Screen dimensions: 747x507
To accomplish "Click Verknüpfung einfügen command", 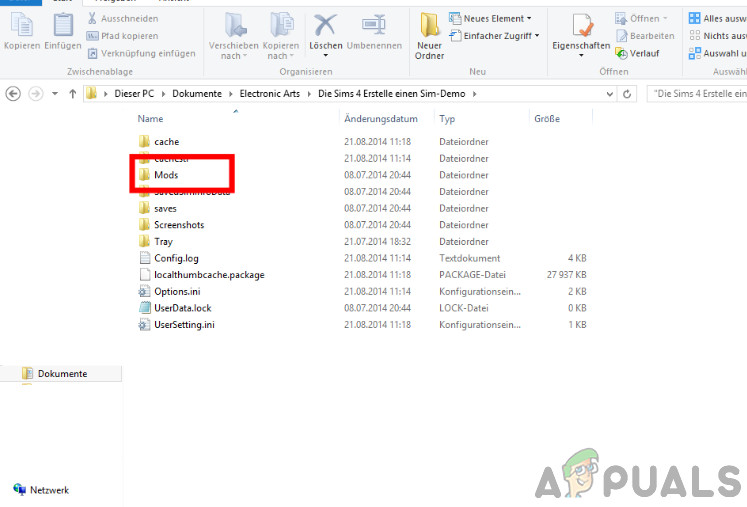I will [x=141, y=53].
